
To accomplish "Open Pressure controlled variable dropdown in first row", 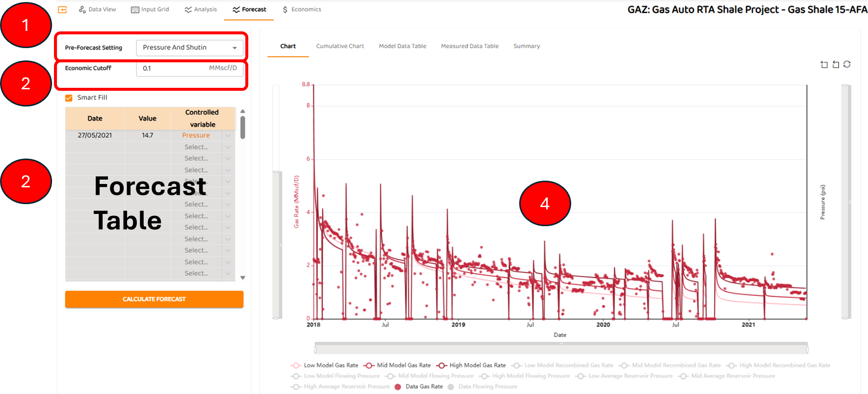I will 228,135.
